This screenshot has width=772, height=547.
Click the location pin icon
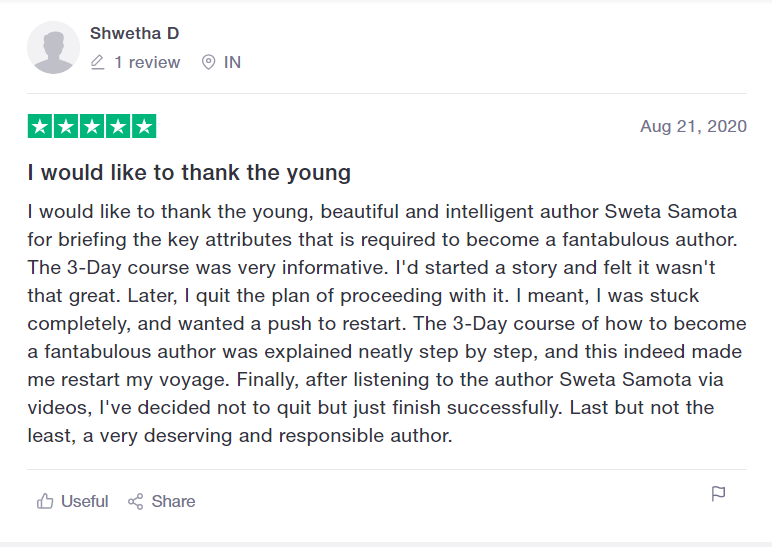[x=208, y=63]
